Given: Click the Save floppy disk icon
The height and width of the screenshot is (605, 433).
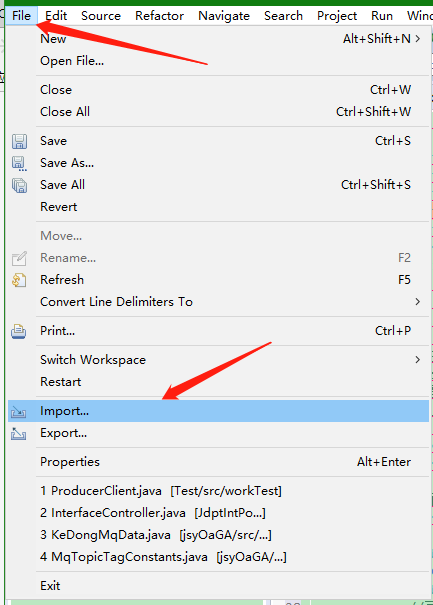Looking at the screenshot, I should 19,141.
